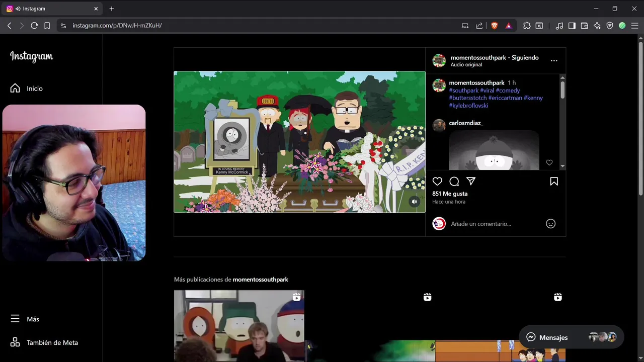The height and width of the screenshot is (362, 644).
Task: Open the Leo AI sparkle icon
Action: coord(597,26)
